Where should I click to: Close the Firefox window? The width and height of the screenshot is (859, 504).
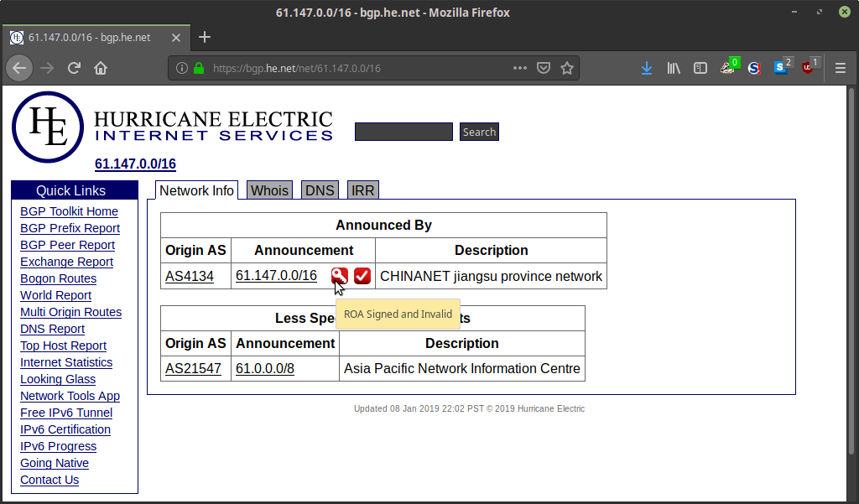pos(845,12)
